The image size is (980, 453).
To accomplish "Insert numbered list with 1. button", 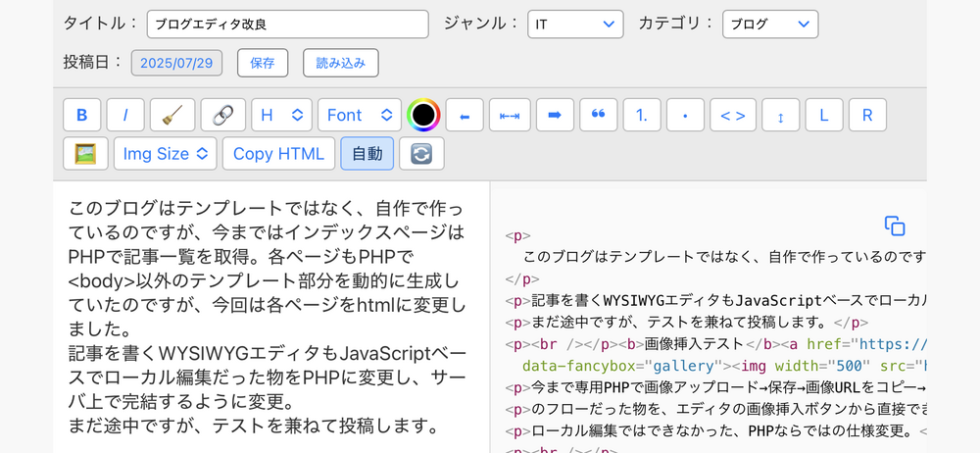I will [x=642, y=115].
